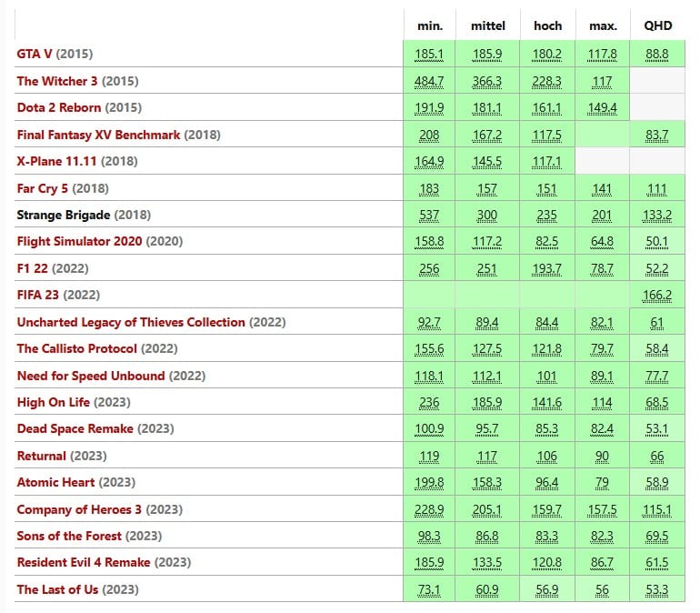Click The Last of Us value 73.1
The image size is (700, 613).
tap(429, 590)
